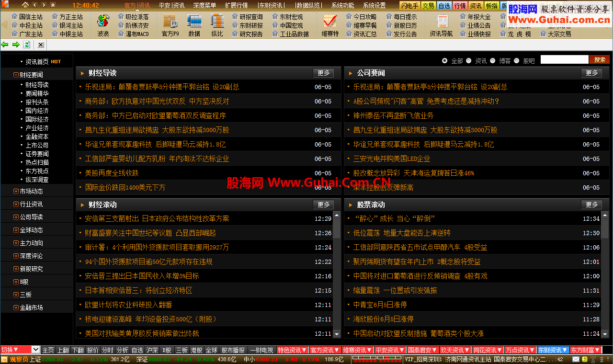Click the green back arrow
The height and width of the screenshot is (364, 613).
(5, 45)
